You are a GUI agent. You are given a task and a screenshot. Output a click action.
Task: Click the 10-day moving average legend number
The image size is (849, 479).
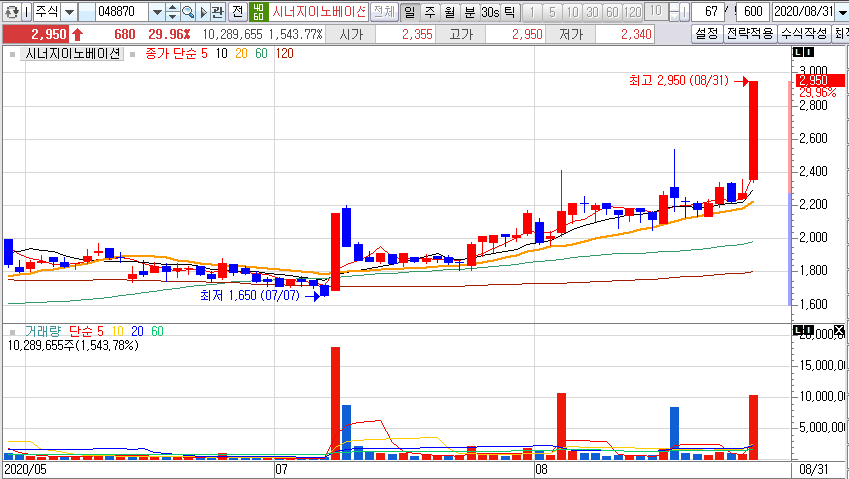[221, 54]
